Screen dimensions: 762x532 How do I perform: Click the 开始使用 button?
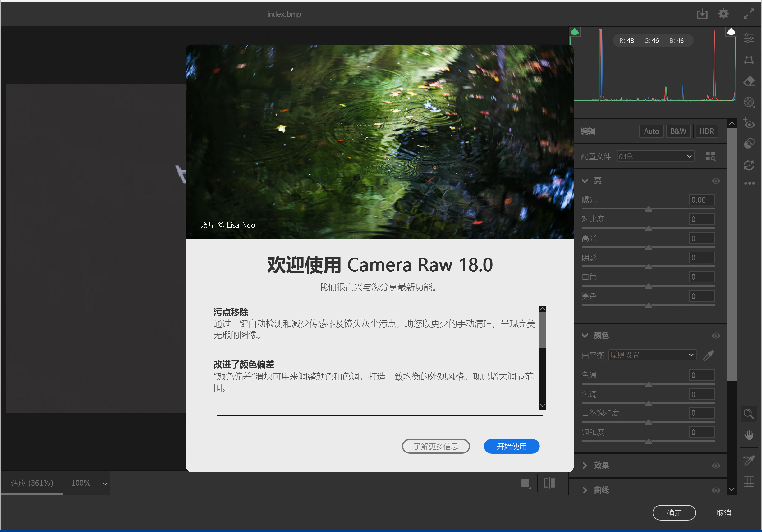pos(511,446)
